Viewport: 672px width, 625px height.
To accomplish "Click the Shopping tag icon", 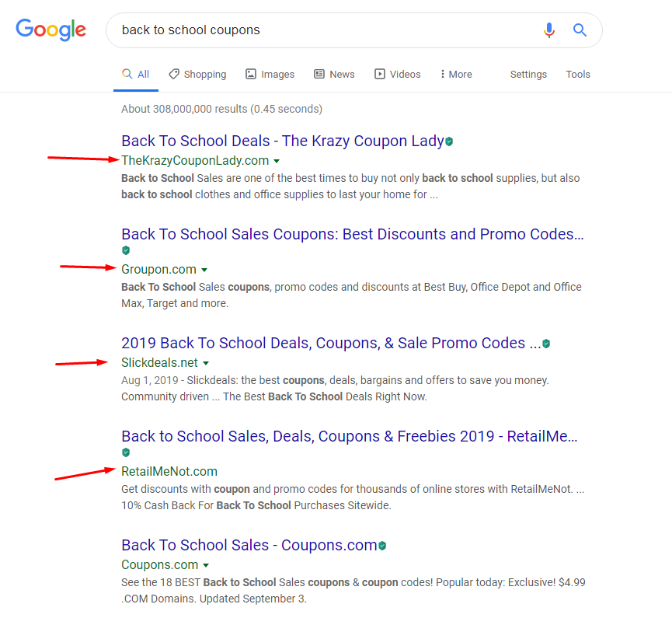I will click(172, 74).
